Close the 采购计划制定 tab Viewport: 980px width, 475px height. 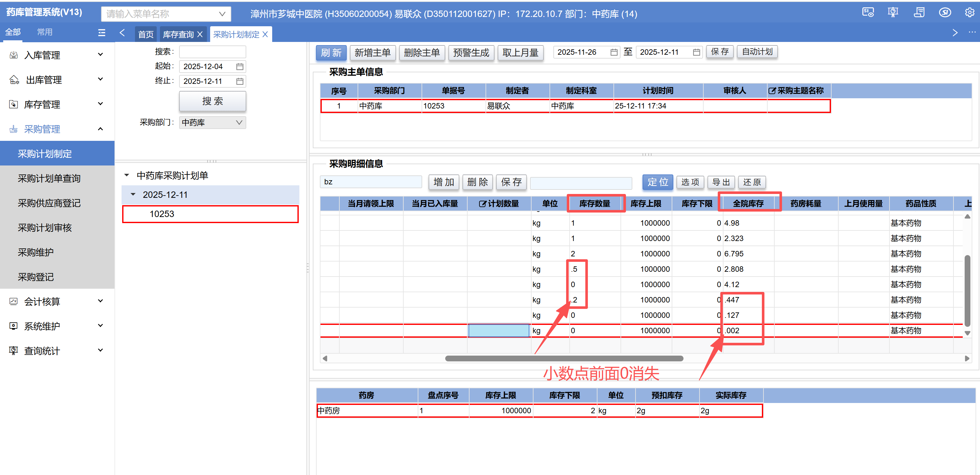pyautogui.click(x=265, y=34)
